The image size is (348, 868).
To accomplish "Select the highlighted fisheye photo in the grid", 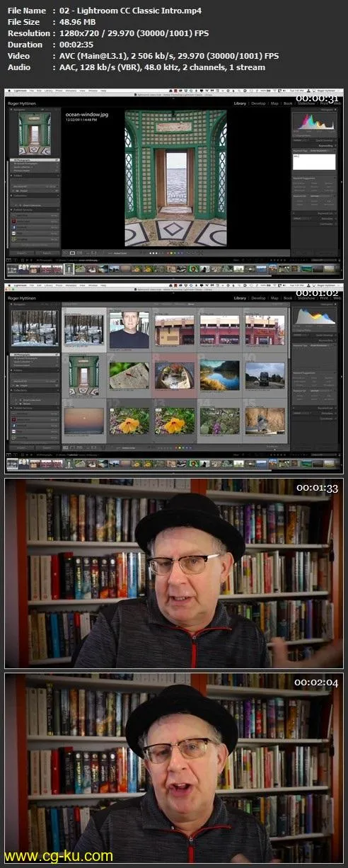I will point(175,376).
